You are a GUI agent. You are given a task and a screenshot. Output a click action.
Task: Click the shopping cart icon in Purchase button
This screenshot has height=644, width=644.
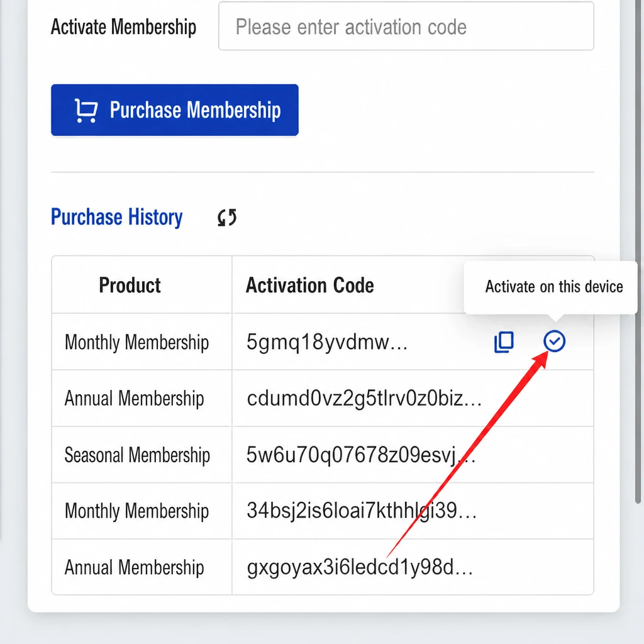tap(86, 111)
